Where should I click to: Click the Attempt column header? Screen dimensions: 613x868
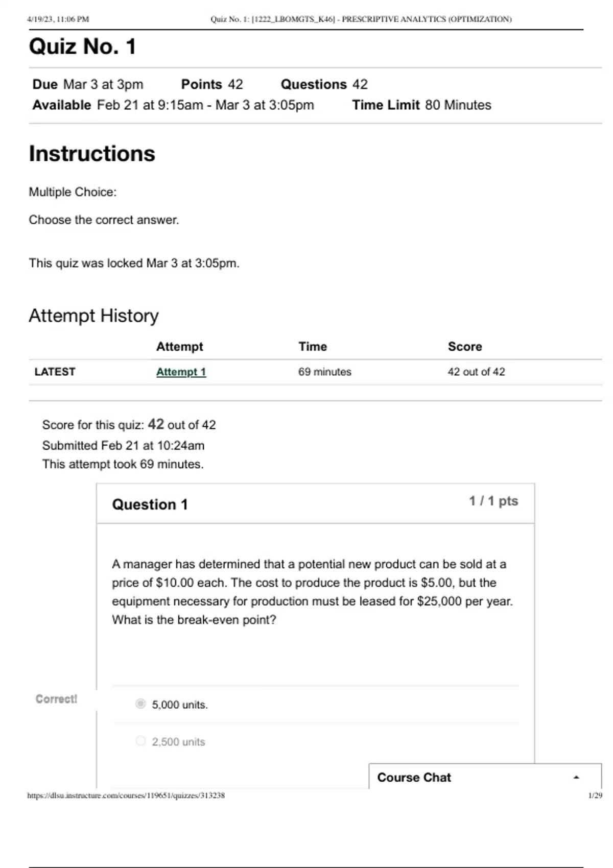pyautogui.click(x=179, y=346)
